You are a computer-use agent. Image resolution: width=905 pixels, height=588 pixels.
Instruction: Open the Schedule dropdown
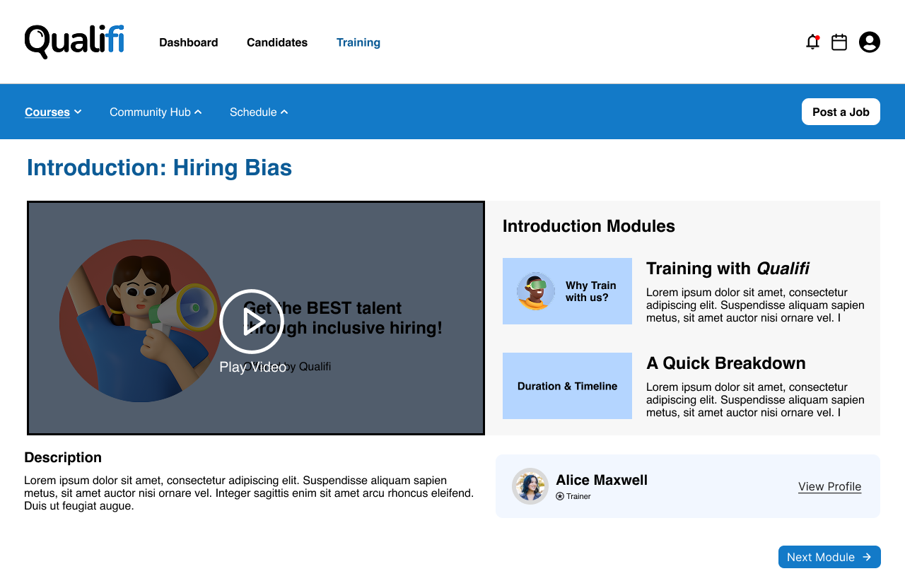click(x=259, y=112)
